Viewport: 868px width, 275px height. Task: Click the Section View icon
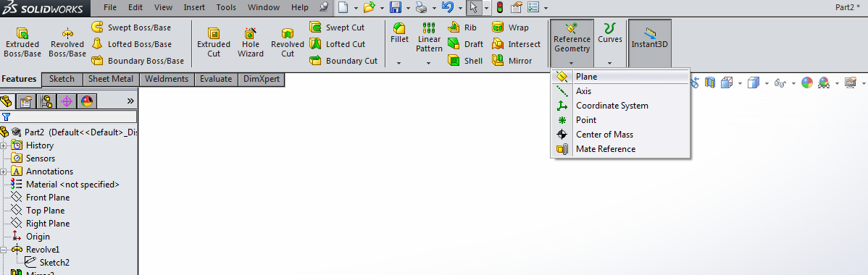(x=710, y=83)
